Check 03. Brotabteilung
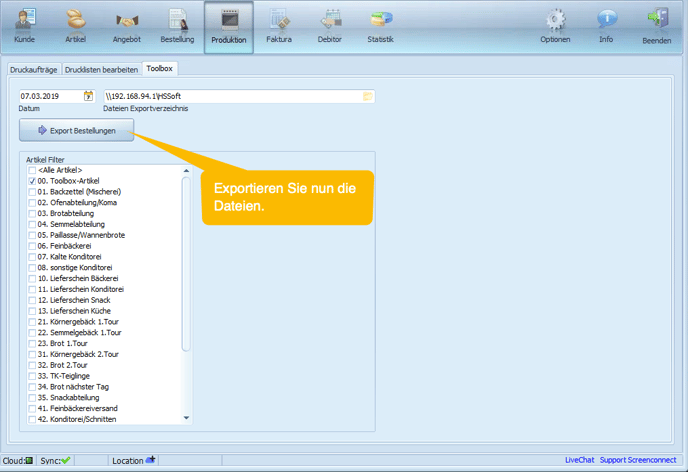The height and width of the screenshot is (472, 688). (x=32, y=214)
